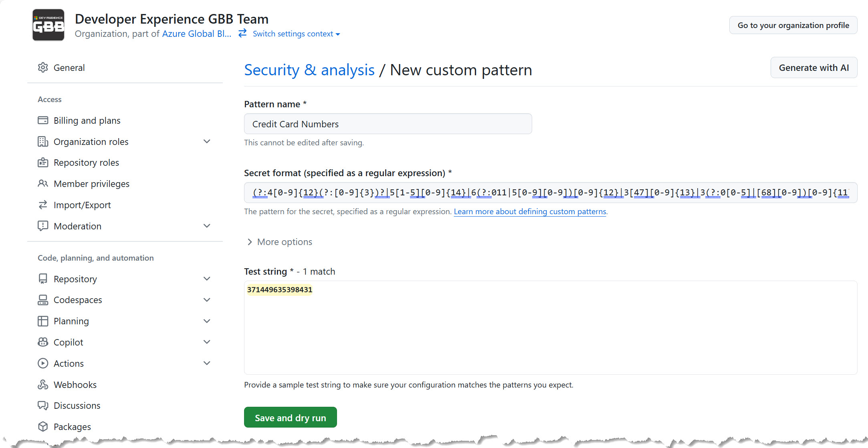This screenshot has height=448, width=868.
Task: Expand the More options section
Action: (279, 242)
